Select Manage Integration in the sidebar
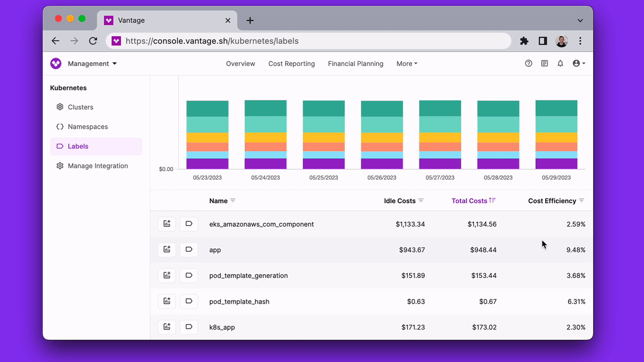This screenshot has width=644, height=362. 97,165
